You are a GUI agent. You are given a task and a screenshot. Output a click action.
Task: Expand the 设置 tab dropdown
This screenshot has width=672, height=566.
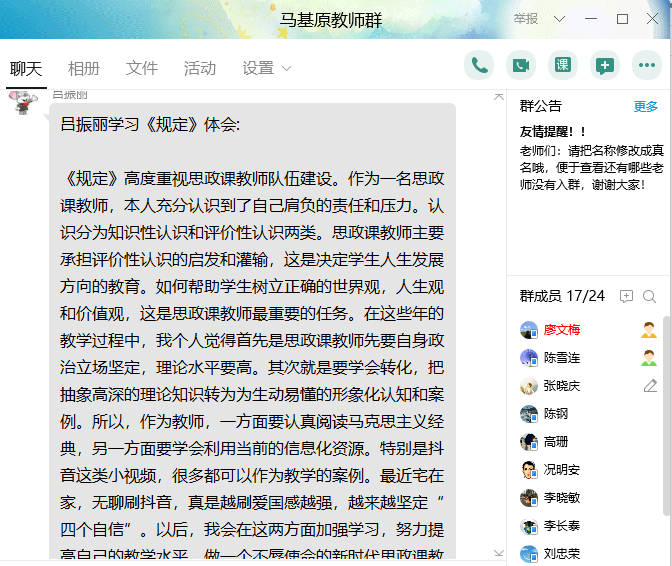pos(286,69)
